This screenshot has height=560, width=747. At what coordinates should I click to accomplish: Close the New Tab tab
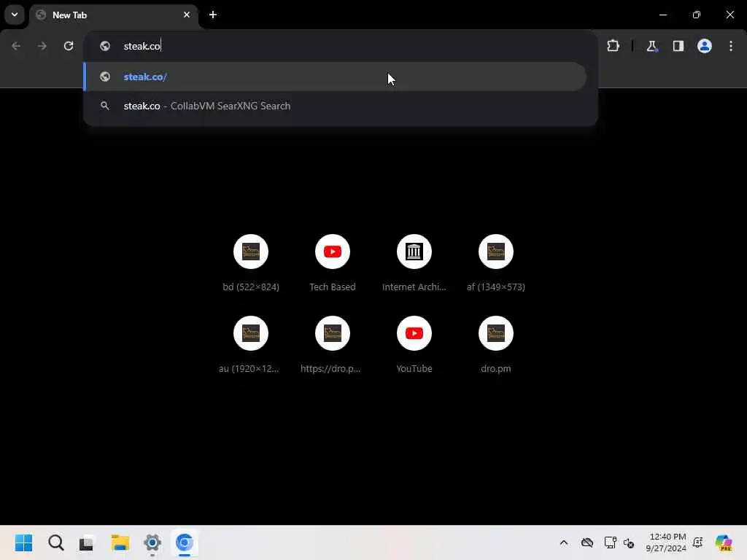click(187, 15)
